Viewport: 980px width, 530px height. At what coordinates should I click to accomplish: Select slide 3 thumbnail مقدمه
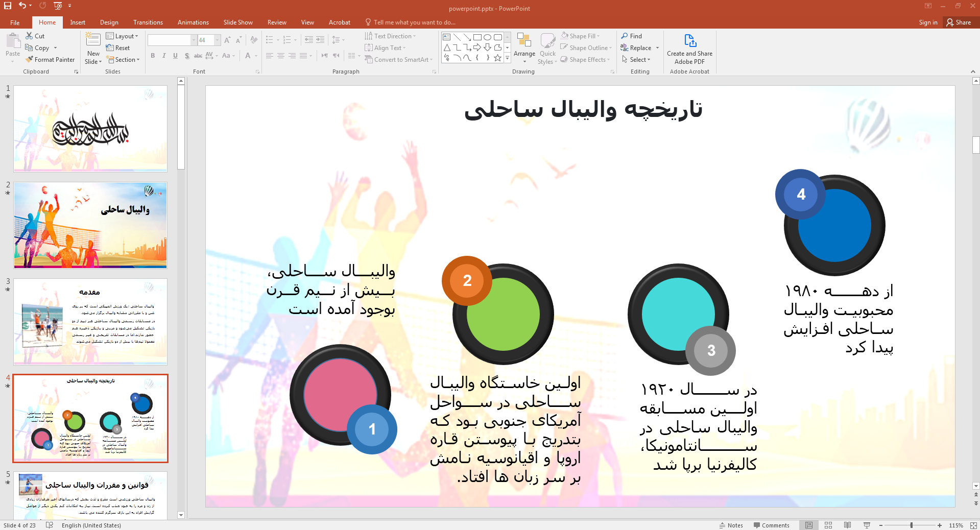coord(90,322)
